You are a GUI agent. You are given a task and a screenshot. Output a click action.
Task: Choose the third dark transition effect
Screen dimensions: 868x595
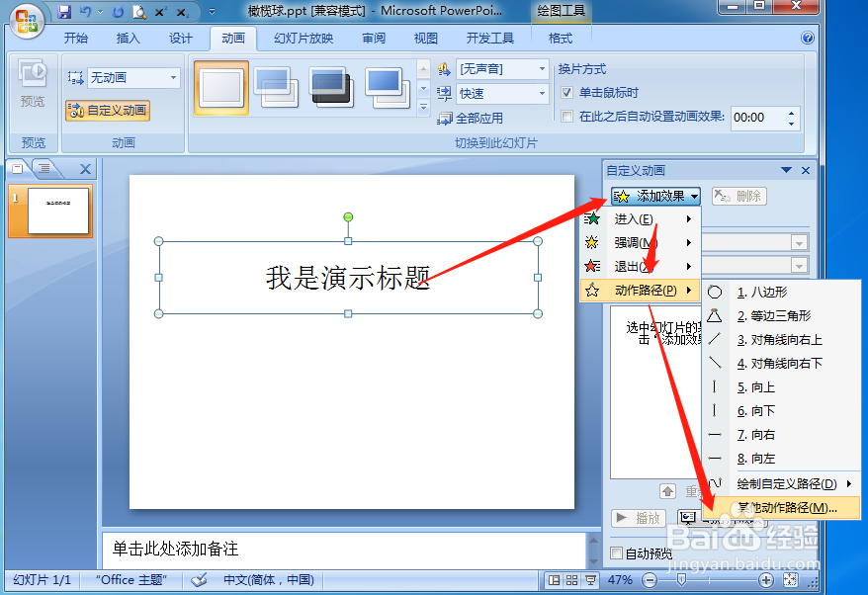[x=331, y=87]
